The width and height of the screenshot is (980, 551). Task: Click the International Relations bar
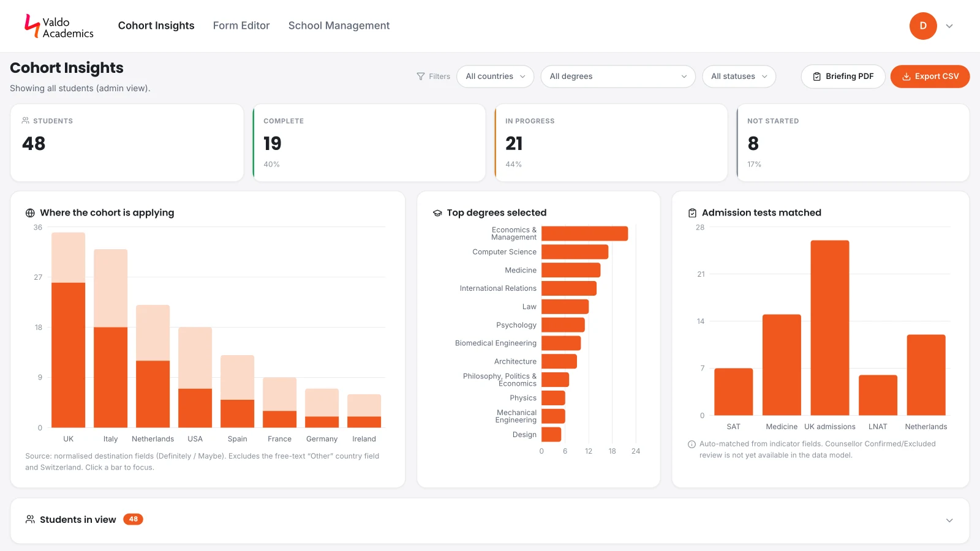pos(569,288)
